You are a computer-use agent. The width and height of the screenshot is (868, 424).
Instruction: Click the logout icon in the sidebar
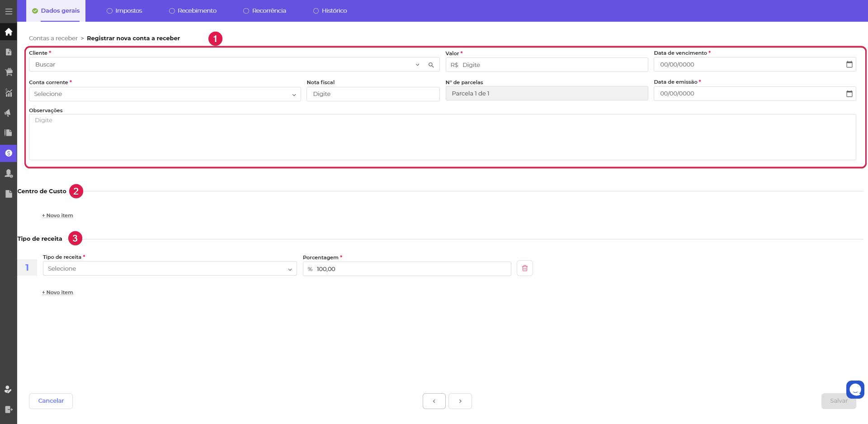pos(9,410)
